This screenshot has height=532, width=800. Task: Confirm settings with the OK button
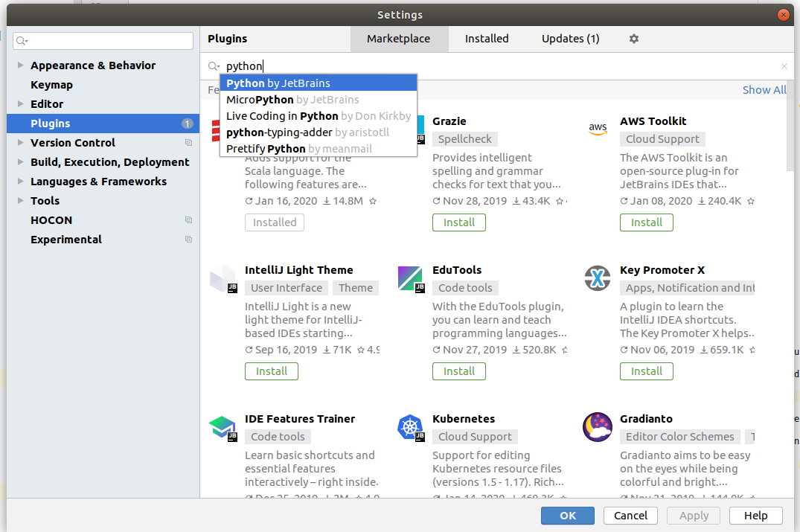pyautogui.click(x=567, y=516)
